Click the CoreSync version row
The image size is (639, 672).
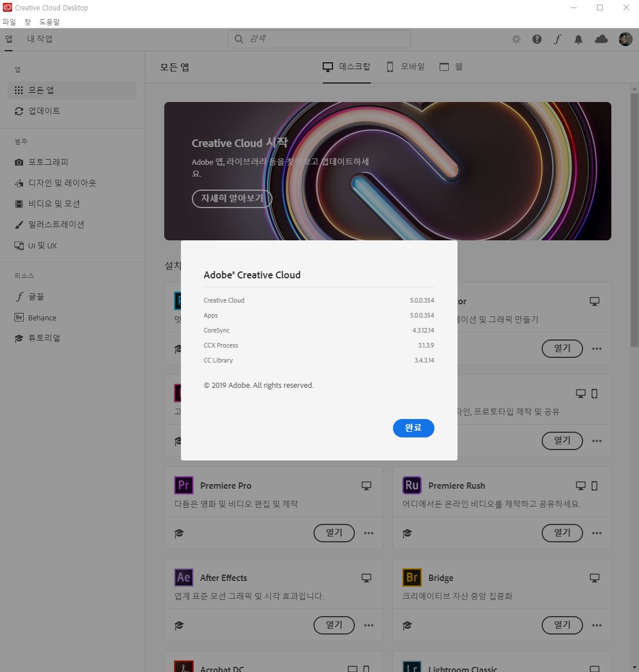point(319,330)
